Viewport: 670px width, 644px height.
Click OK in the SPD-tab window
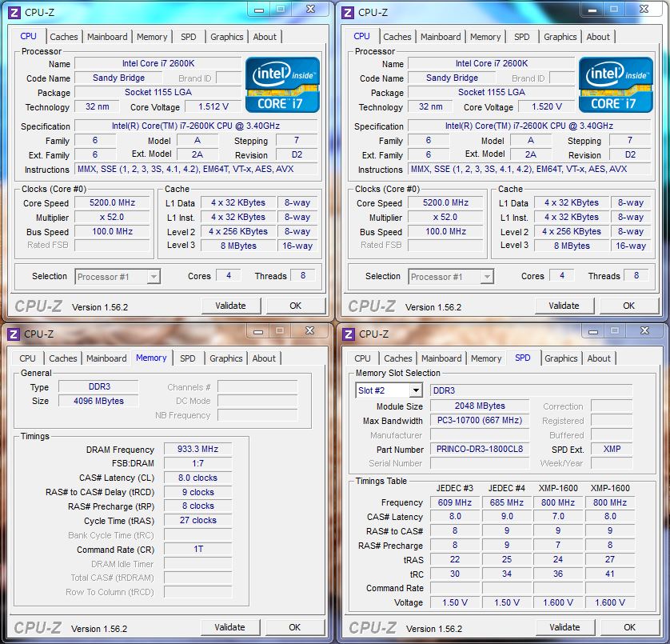click(630, 627)
